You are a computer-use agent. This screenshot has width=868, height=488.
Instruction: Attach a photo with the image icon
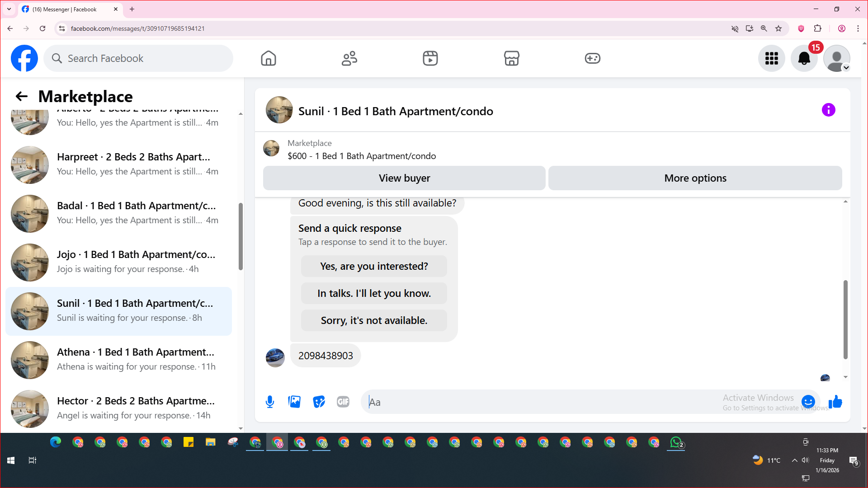(x=294, y=402)
